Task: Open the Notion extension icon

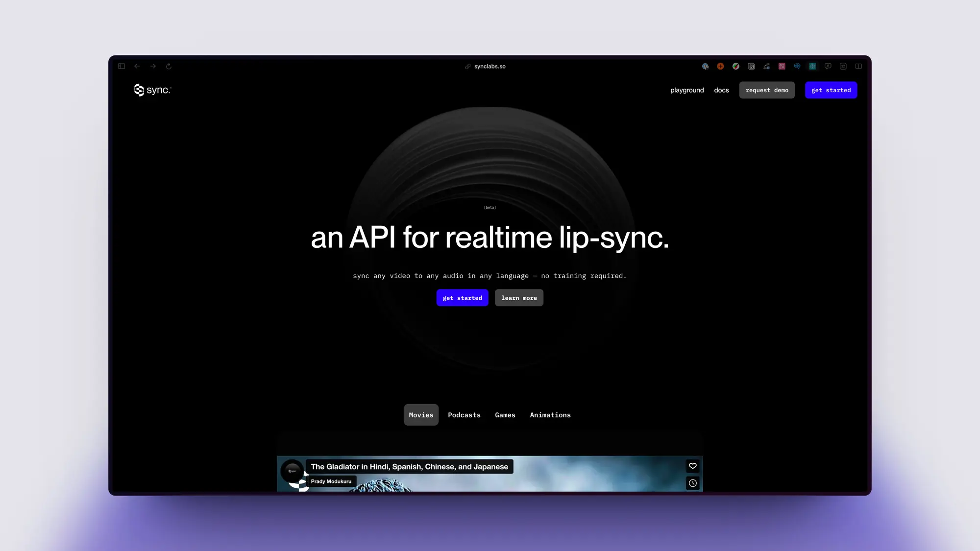Action: click(x=751, y=66)
